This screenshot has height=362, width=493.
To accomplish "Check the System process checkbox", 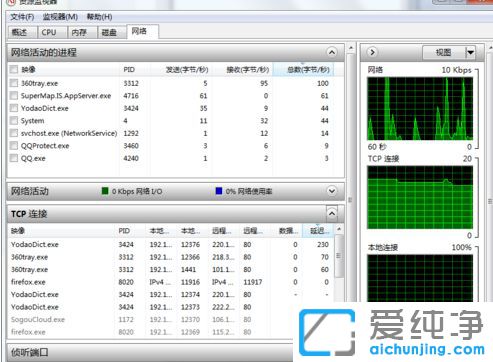I will click(x=14, y=120).
